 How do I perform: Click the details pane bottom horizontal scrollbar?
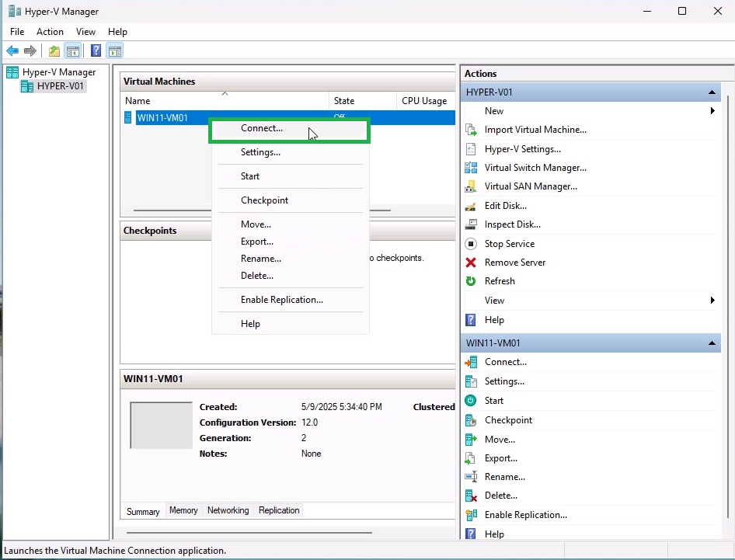pos(249,533)
